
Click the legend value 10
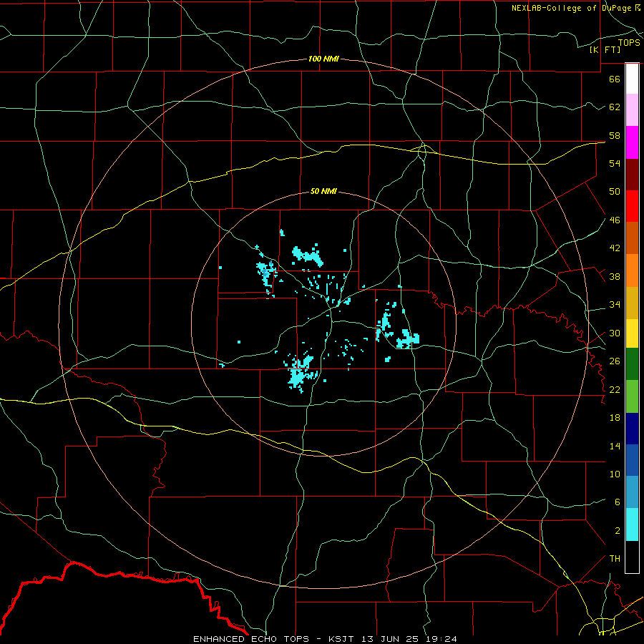point(615,474)
